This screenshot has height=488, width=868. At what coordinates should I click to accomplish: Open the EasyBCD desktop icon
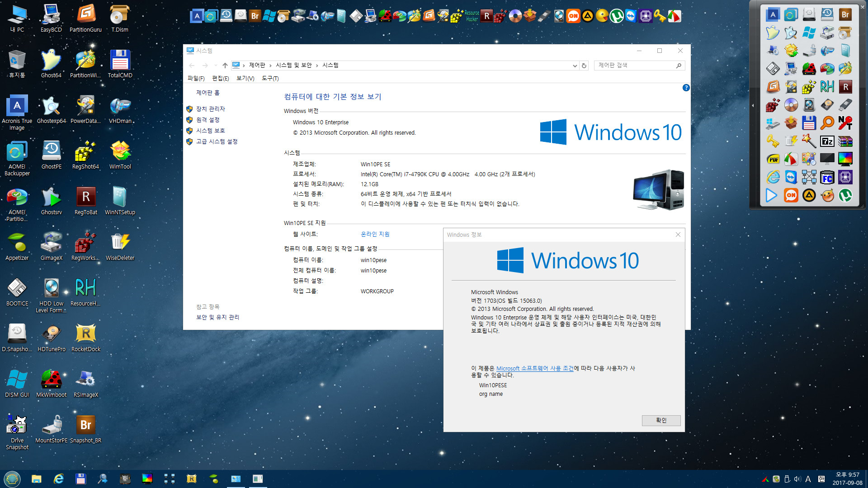pos(51,18)
